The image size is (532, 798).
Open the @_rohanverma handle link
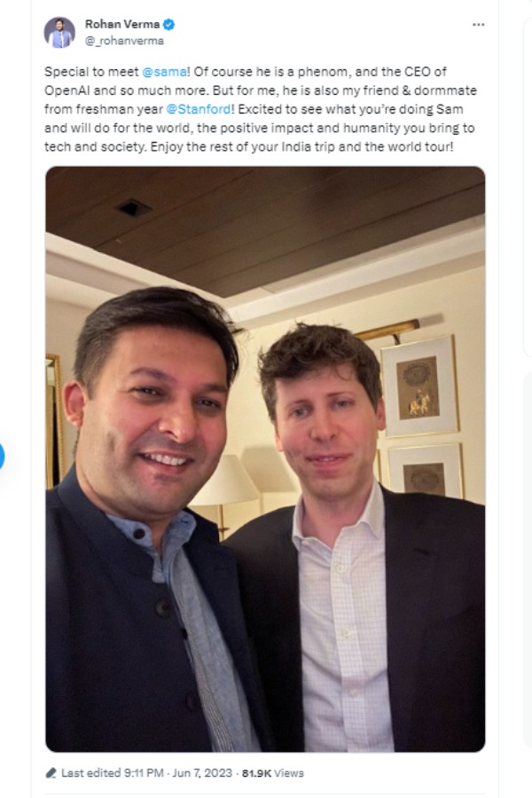pyautogui.click(x=124, y=41)
